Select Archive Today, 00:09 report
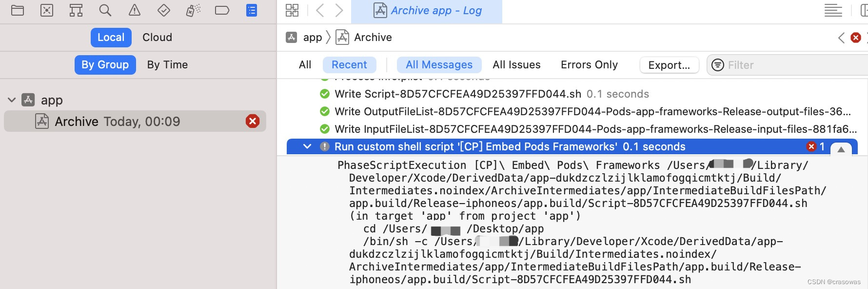Image resolution: width=868 pixels, height=289 pixels. [135, 121]
